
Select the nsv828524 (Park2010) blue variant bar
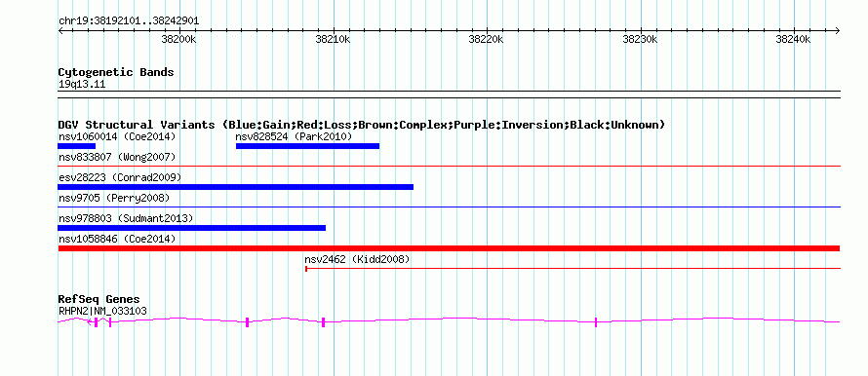click(308, 146)
